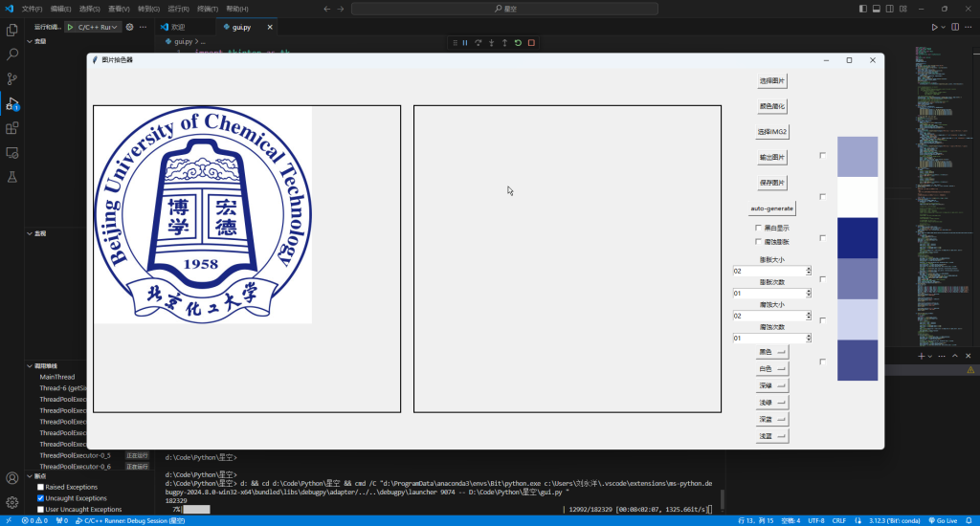Uncheck Uncaught Exceptions breakpoint
Viewport: 980px width, 526px height.
click(x=40, y=498)
